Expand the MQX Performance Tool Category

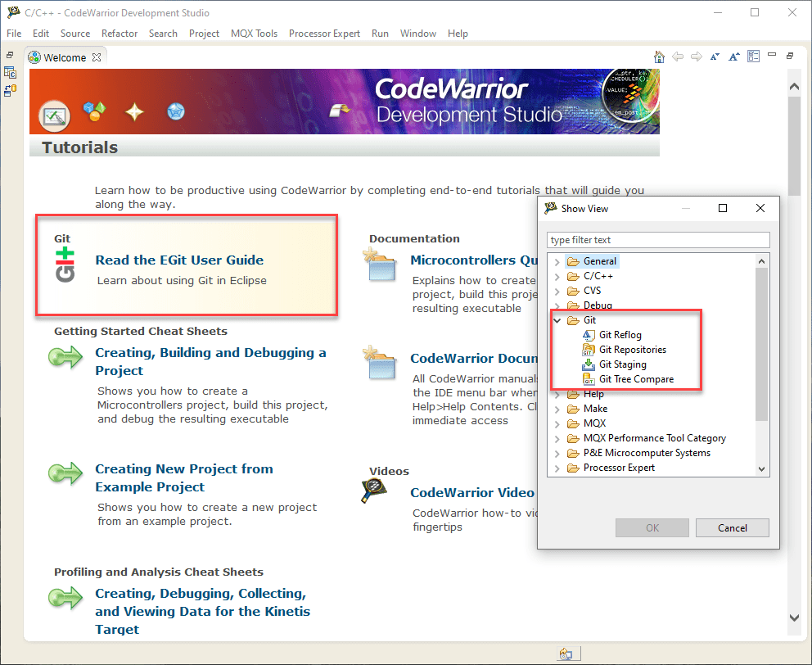coord(557,438)
